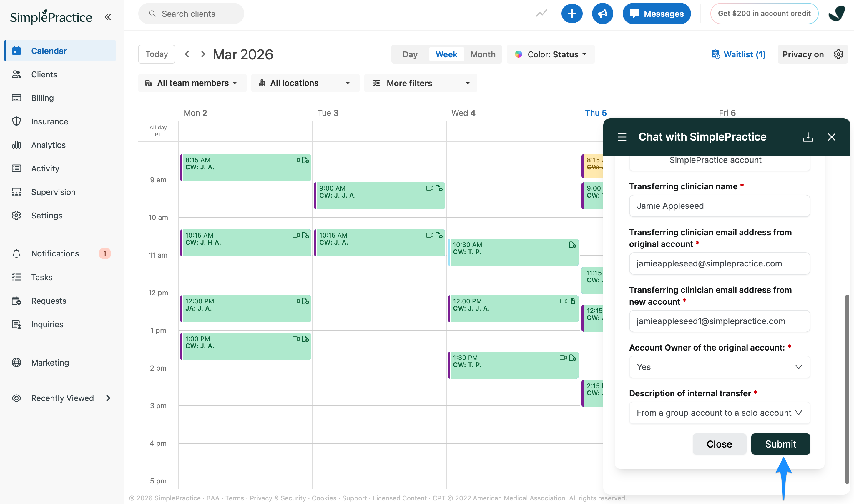The image size is (854, 504).
Task: Open Monday 10:15 AM CW: J. H A. appointment
Action: click(245, 243)
